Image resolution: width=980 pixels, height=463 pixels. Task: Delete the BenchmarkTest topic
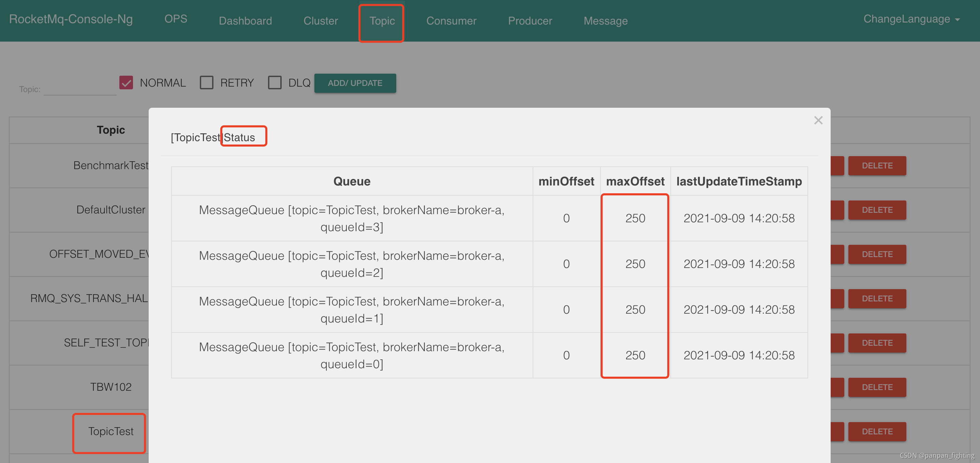click(x=877, y=165)
